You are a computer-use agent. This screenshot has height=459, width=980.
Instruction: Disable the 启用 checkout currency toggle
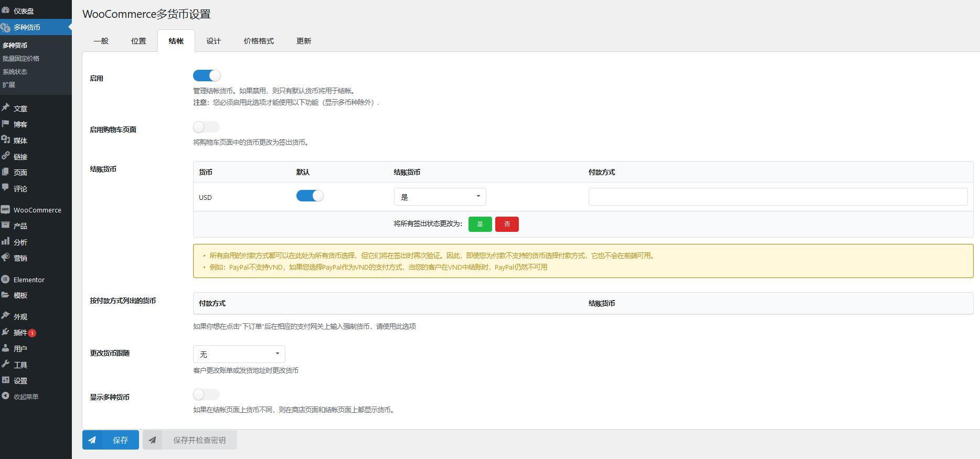[207, 76]
